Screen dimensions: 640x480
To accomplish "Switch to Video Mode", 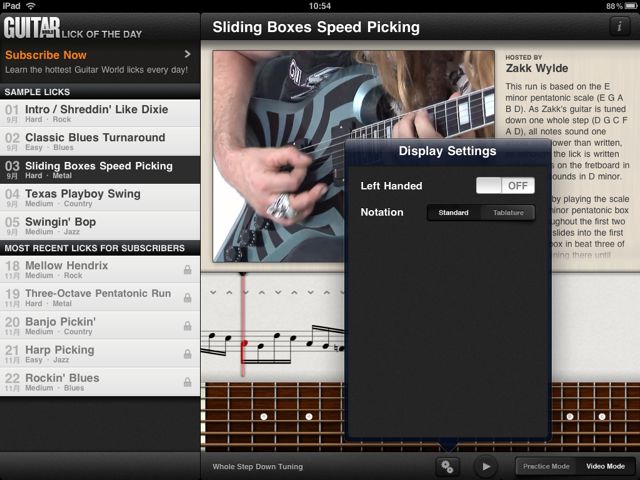I will (605, 466).
